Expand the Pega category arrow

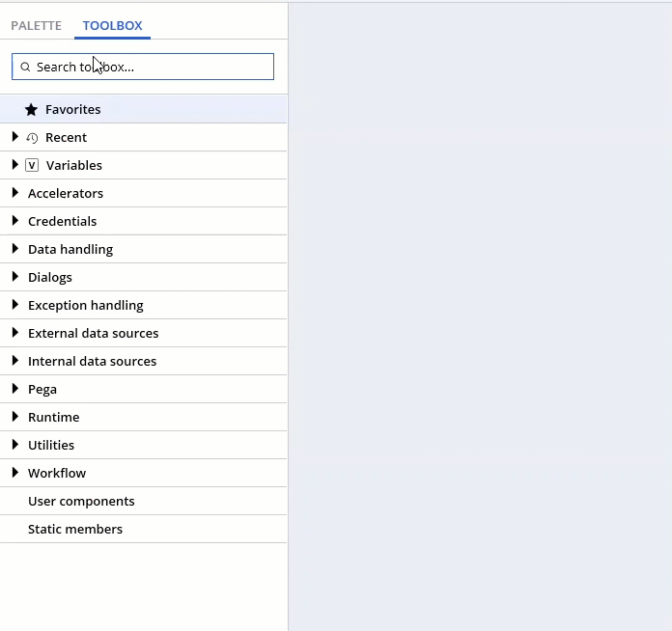click(15, 389)
